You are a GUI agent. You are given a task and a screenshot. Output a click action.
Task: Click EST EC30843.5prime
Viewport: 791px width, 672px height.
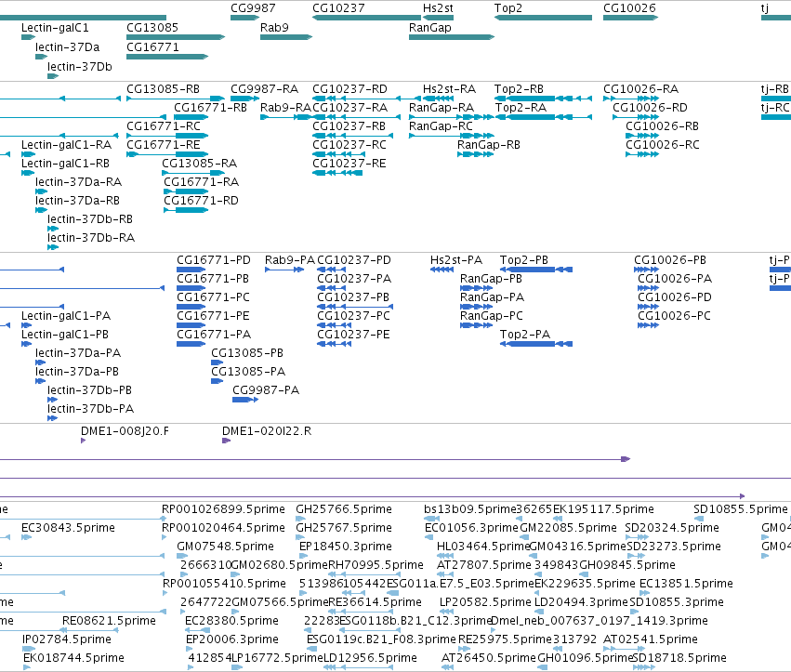tap(68, 528)
